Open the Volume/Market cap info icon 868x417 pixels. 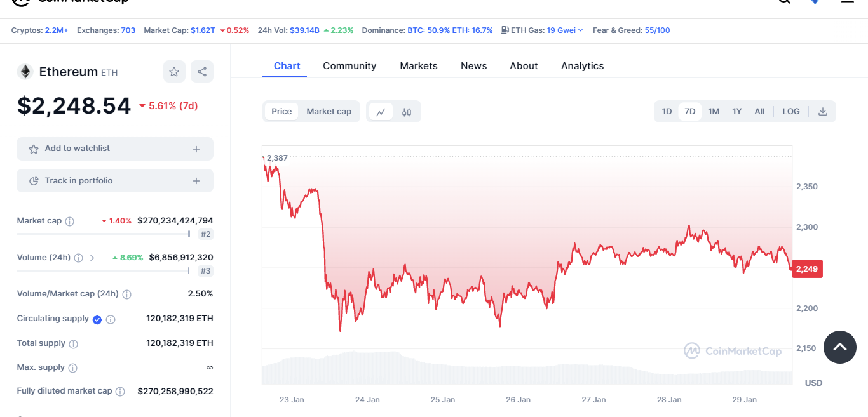[x=127, y=295]
